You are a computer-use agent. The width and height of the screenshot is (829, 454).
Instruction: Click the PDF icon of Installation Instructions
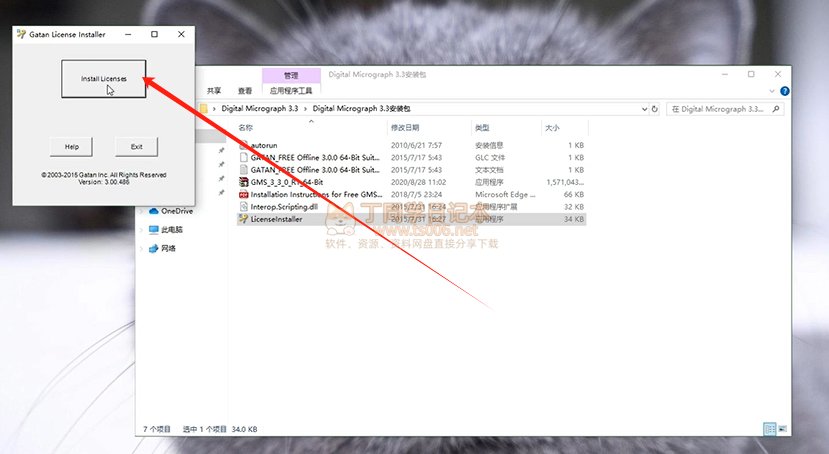243,194
